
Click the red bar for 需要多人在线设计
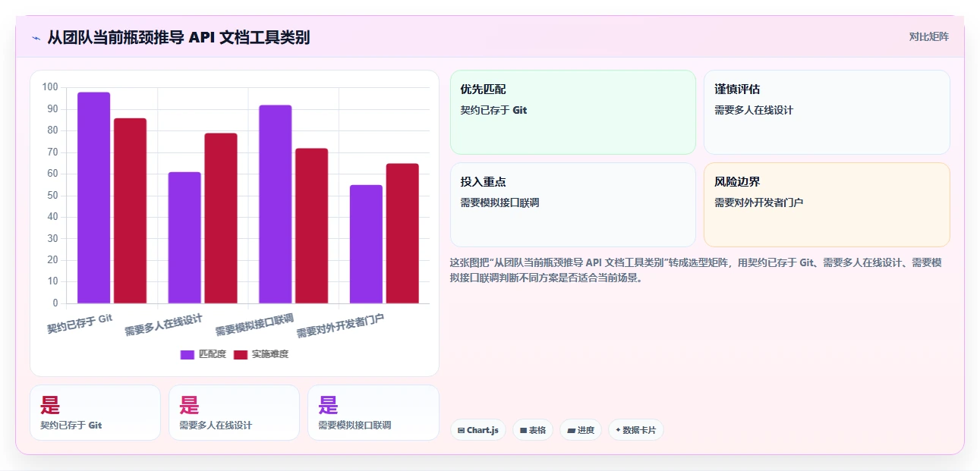[x=221, y=218]
